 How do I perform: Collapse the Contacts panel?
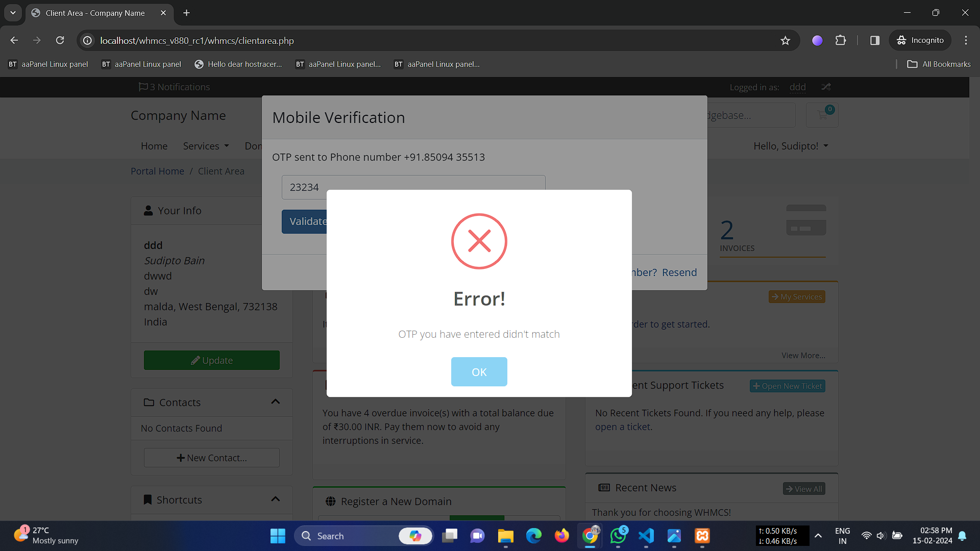coord(276,402)
